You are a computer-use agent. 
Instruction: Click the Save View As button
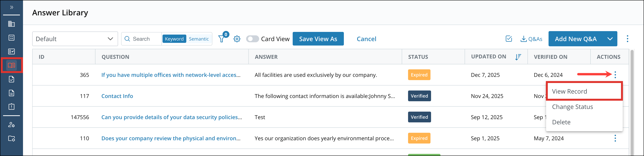318,39
